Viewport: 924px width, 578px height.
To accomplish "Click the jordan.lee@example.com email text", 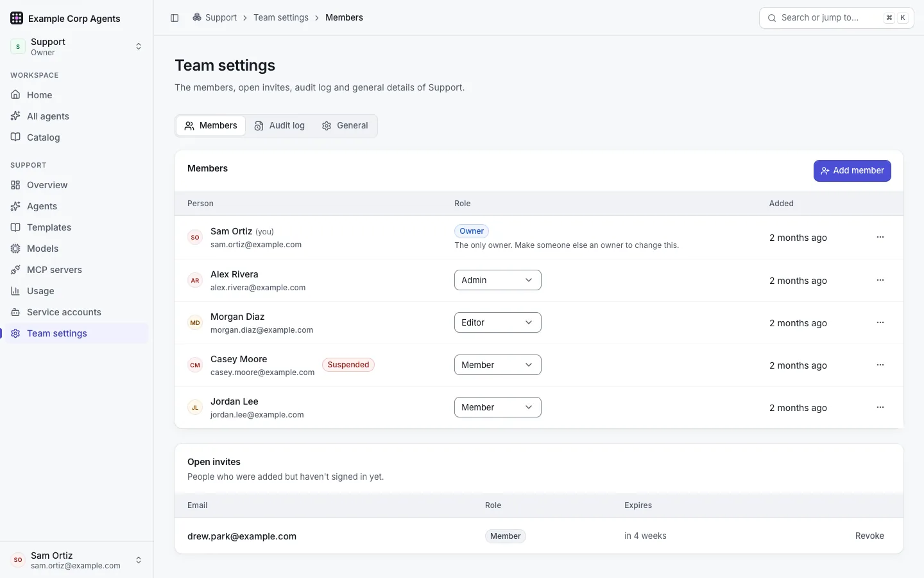I will click(257, 415).
